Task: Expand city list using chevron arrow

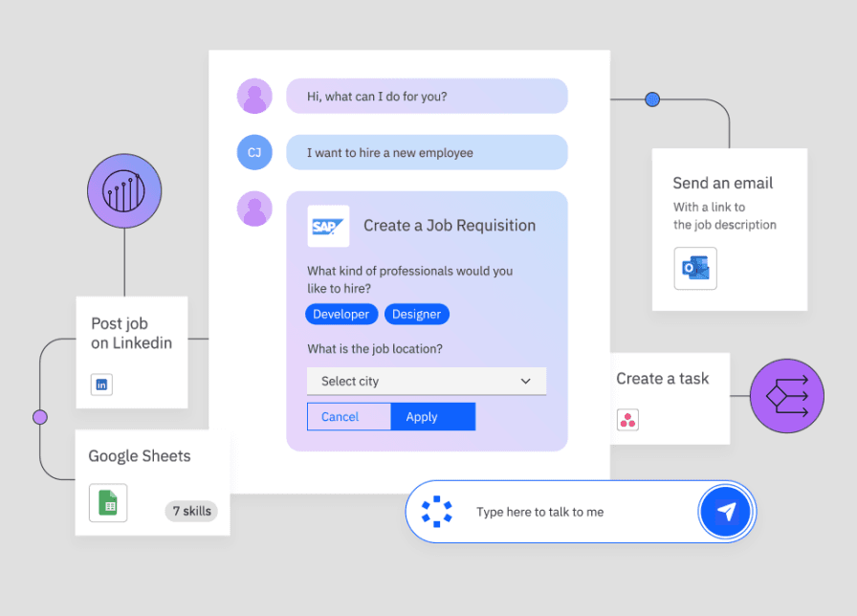Action: 525,381
